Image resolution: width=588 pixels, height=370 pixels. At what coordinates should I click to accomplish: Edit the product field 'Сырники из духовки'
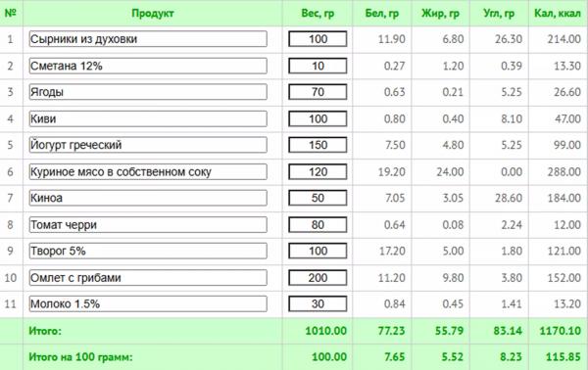[x=148, y=39]
